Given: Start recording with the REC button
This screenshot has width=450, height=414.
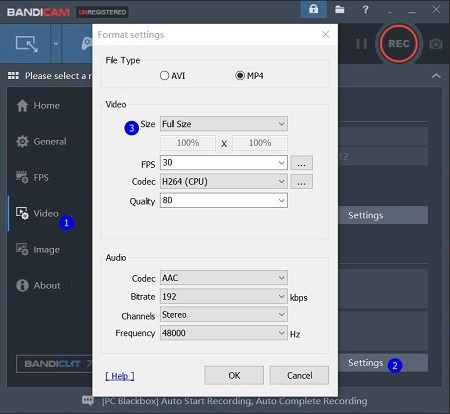Looking at the screenshot, I should point(399,44).
